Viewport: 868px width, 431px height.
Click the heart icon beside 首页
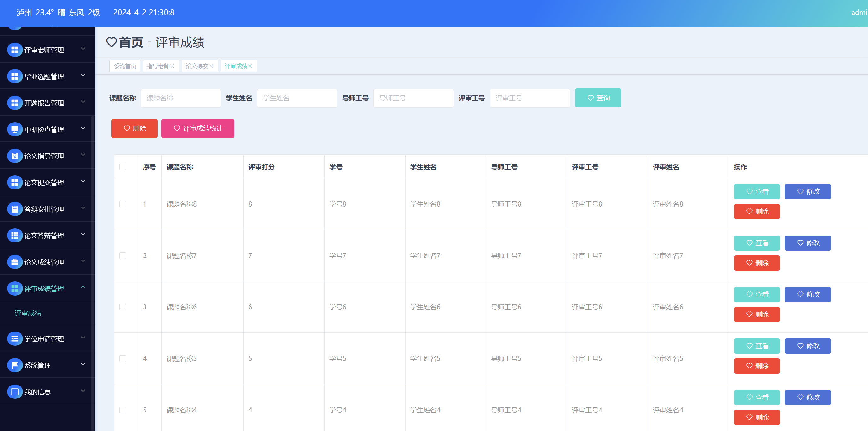click(x=112, y=42)
